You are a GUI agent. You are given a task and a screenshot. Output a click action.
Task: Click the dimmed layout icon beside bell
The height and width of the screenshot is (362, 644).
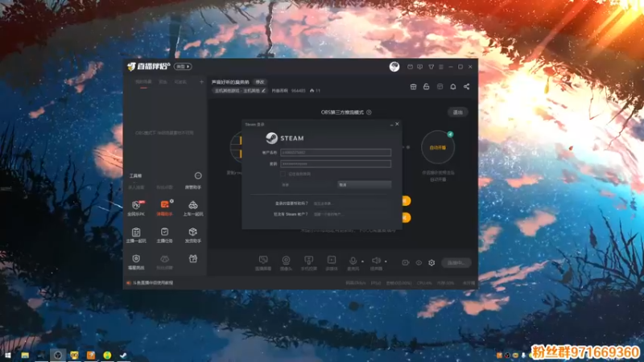pyautogui.click(x=440, y=87)
